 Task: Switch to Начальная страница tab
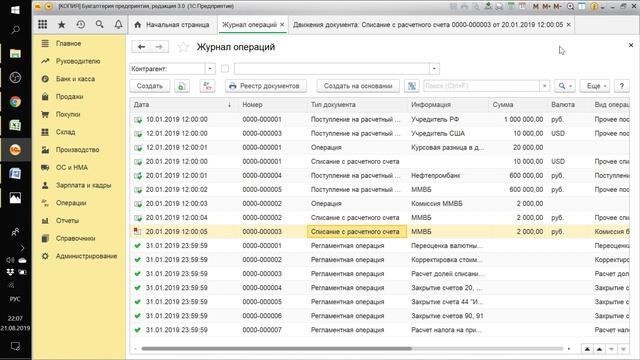coord(172,24)
